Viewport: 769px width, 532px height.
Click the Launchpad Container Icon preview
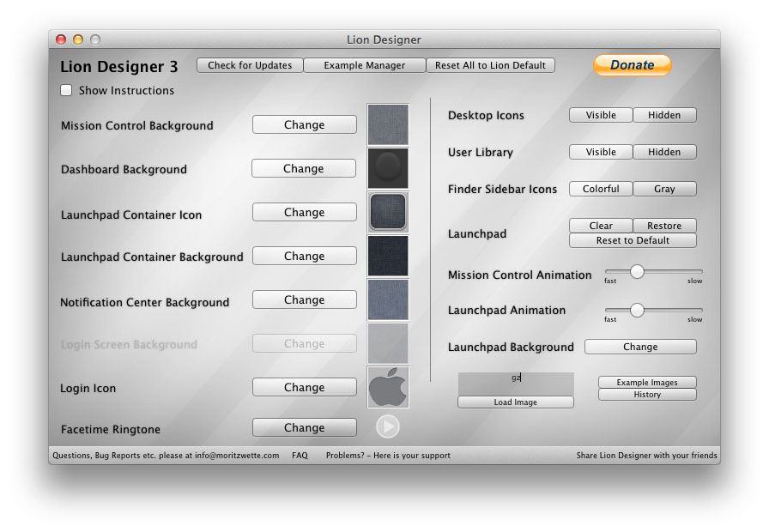pyautogui.click(x=388, y=212)
